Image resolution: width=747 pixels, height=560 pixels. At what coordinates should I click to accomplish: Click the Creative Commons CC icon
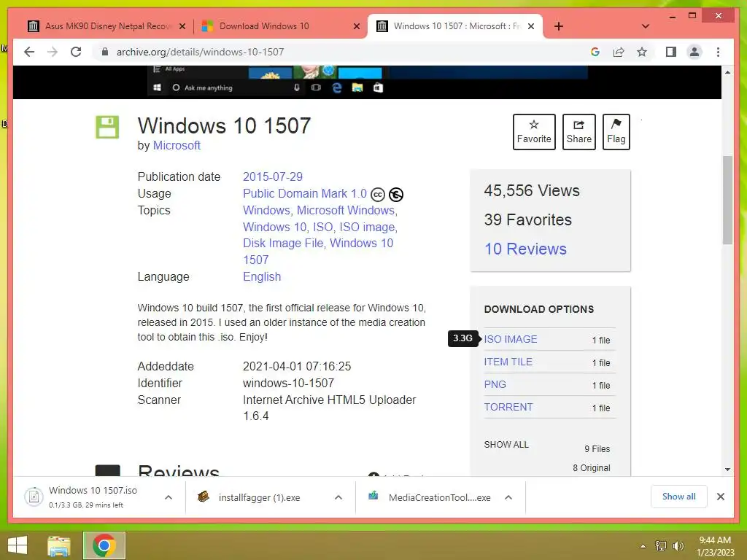378,195
